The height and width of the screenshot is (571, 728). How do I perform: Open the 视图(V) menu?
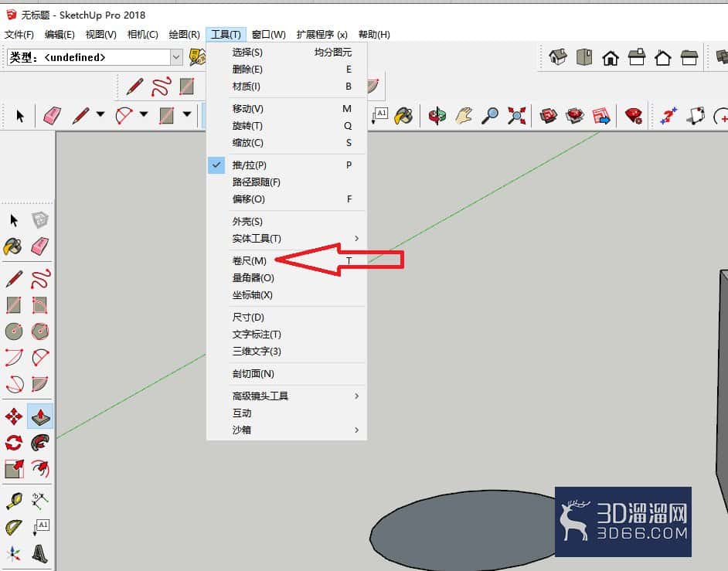[100, 34]
